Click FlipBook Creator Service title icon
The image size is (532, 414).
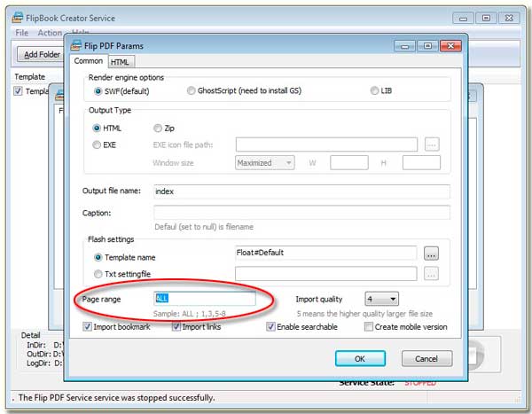pyautogui.click(x=18, y=18)
